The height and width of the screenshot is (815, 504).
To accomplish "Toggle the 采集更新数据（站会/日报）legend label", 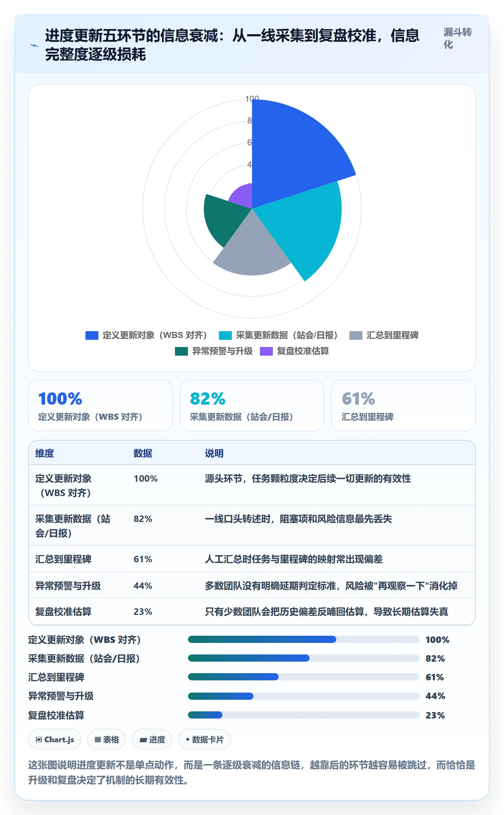I will [x=287, y=336].
